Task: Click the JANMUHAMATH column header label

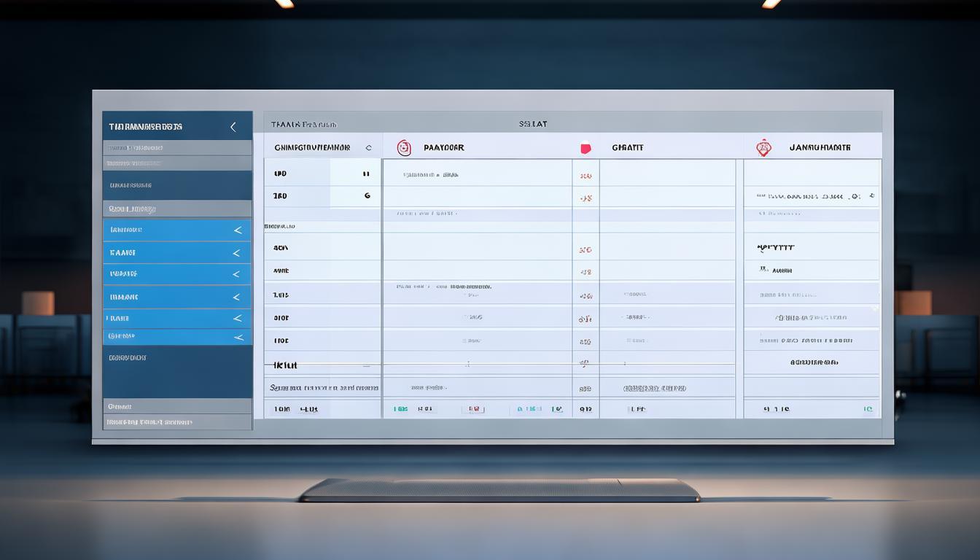Action: [x=820, y=148]
